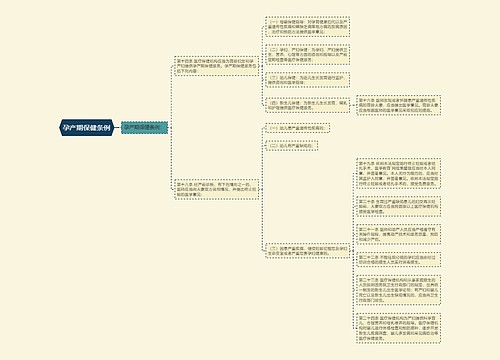
Task: Select the 第二十三条 article node
Action: pyautogui.click(x=399, y=290)
